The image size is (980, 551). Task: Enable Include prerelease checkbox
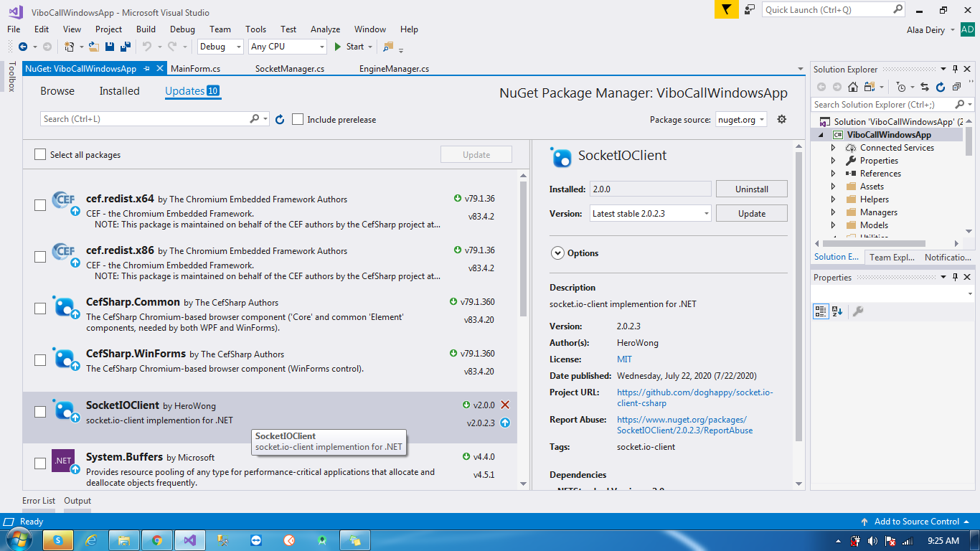298,119
